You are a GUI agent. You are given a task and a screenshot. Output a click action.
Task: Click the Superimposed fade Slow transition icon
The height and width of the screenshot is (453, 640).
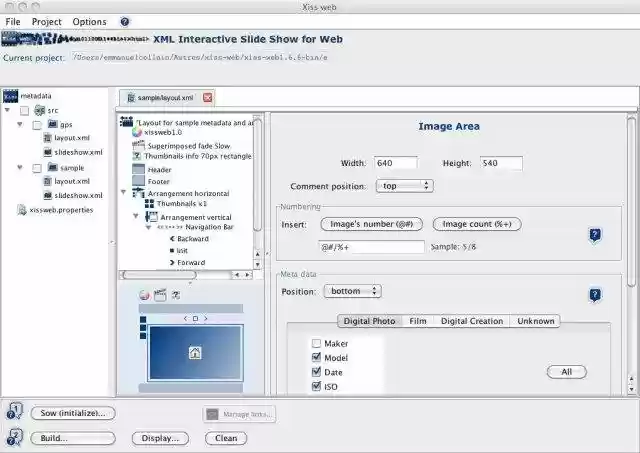point(138,145)
